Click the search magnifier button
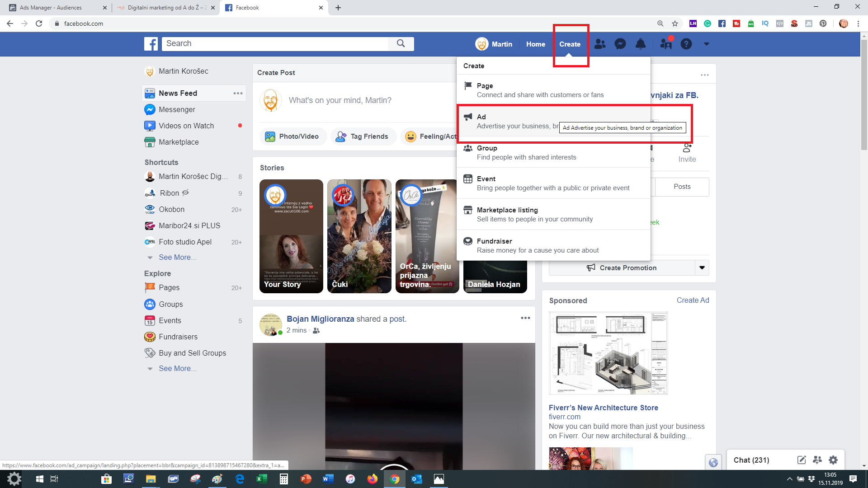This screenshot has height=488, width=868. click(401, 43)
